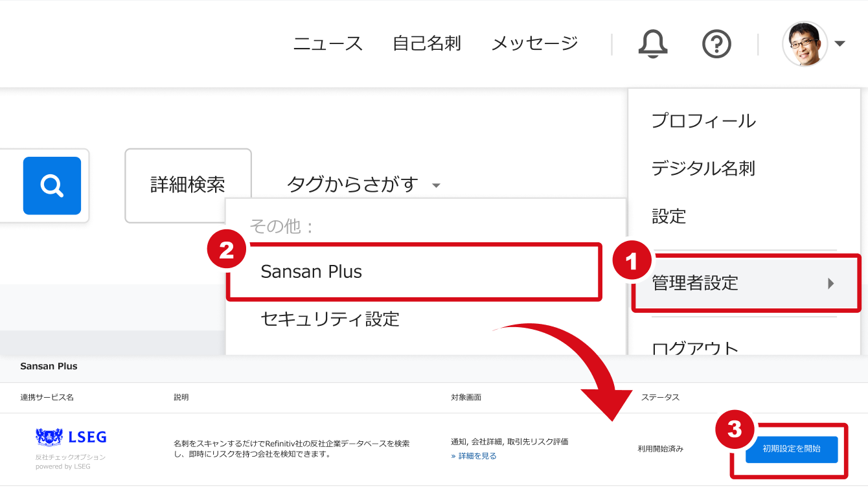
Task: Select 設定 from the account menu
Action: [670, 217]
